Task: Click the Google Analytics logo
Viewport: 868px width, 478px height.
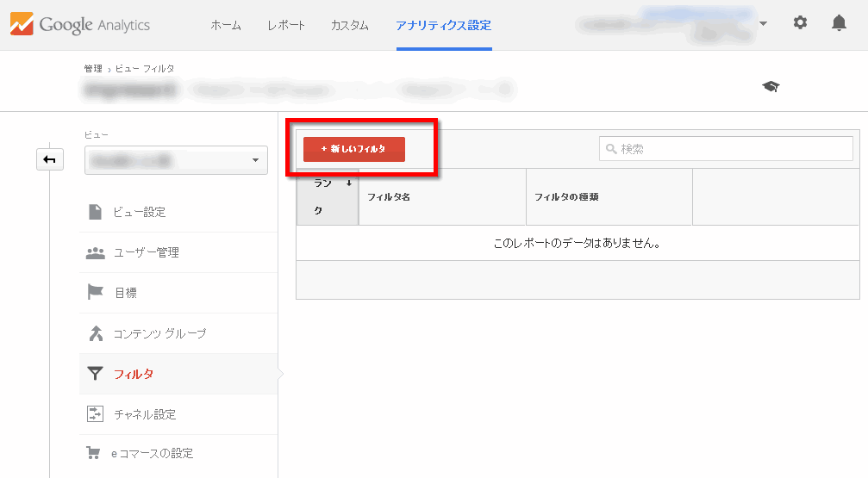Action: pyautogui.click(x=81, y=25)
